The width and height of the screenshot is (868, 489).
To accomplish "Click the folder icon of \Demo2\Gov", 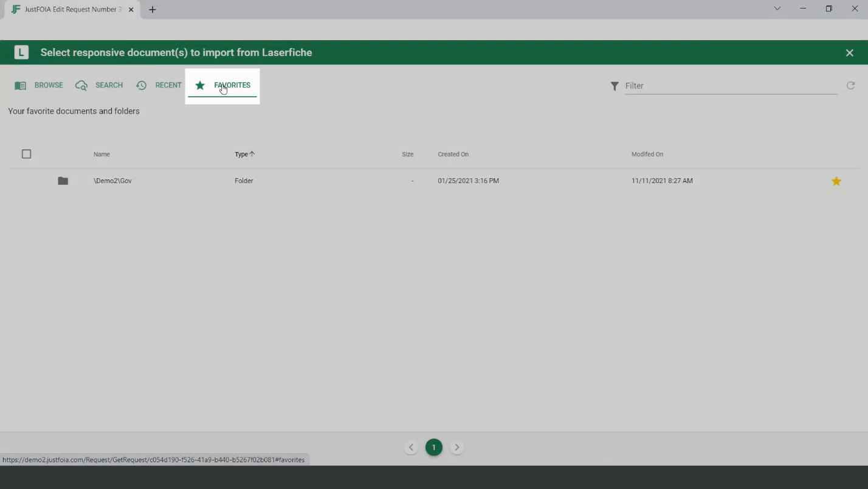I will tap(63, 181).
